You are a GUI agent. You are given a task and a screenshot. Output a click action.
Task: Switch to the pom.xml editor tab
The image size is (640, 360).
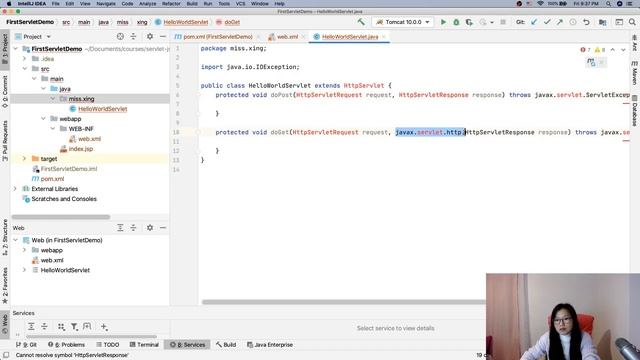tap(218, 37)
